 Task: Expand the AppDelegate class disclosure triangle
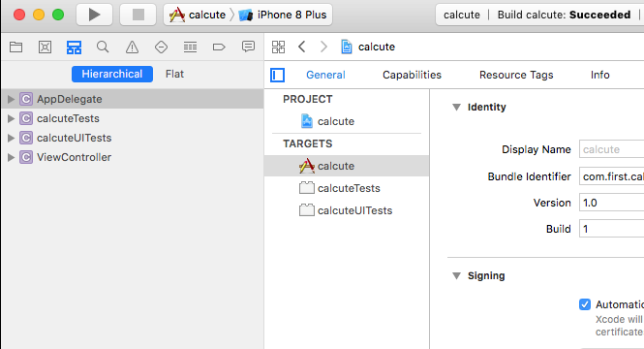point(11,99)
